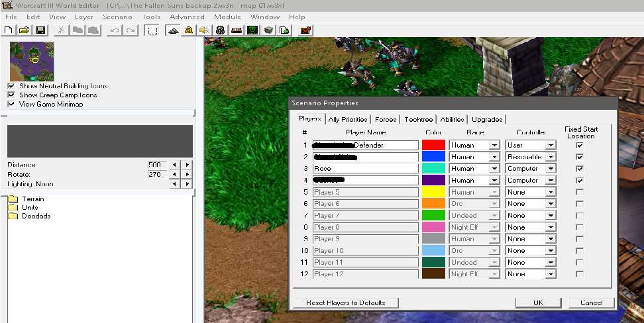Click the Paste toolbar icon
Screen dimensions: 644x323
coord(93,30)
